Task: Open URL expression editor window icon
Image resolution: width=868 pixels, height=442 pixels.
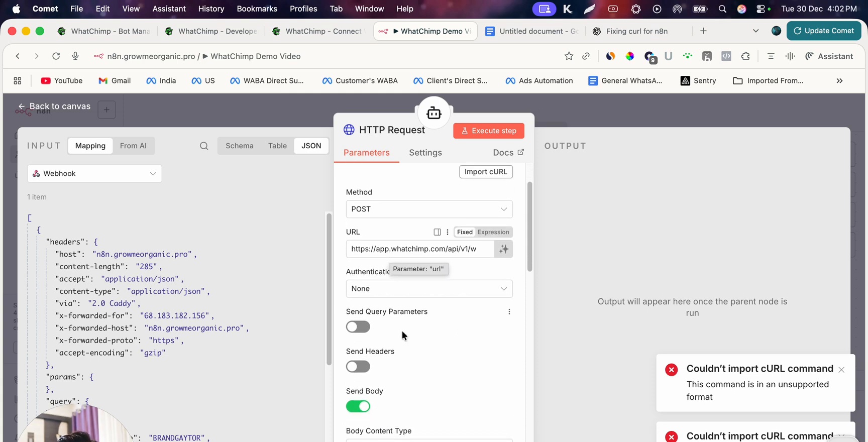Action: coord(437,232)
